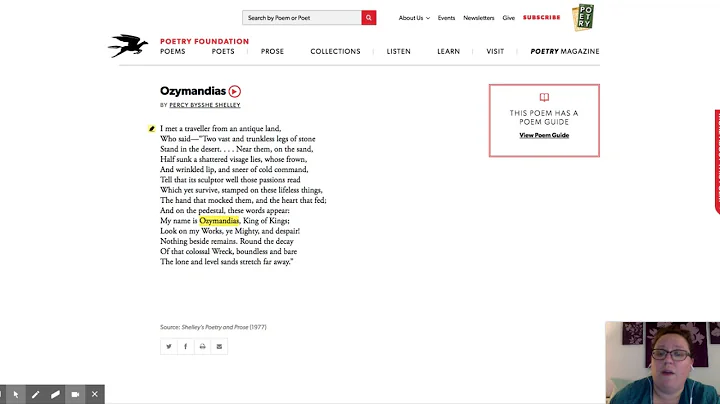
Task: Open the LISTEN navigation menu
Action: [x=399, y=51]
